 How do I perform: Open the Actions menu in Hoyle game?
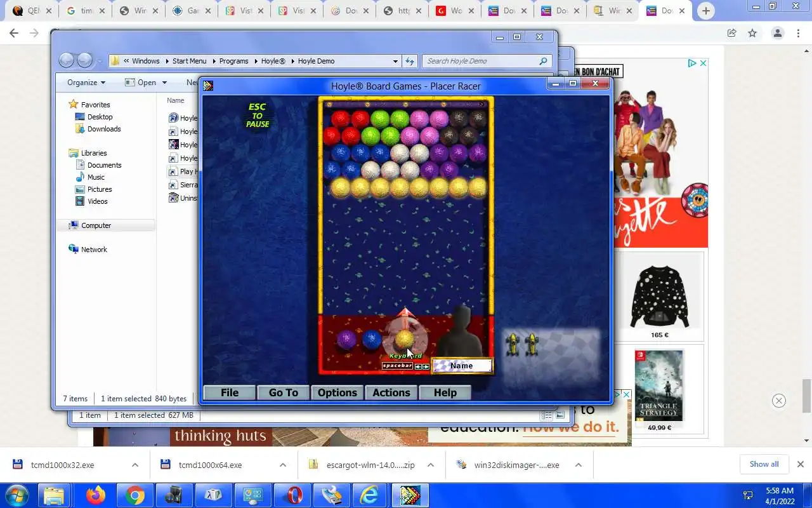pos(391,392)
